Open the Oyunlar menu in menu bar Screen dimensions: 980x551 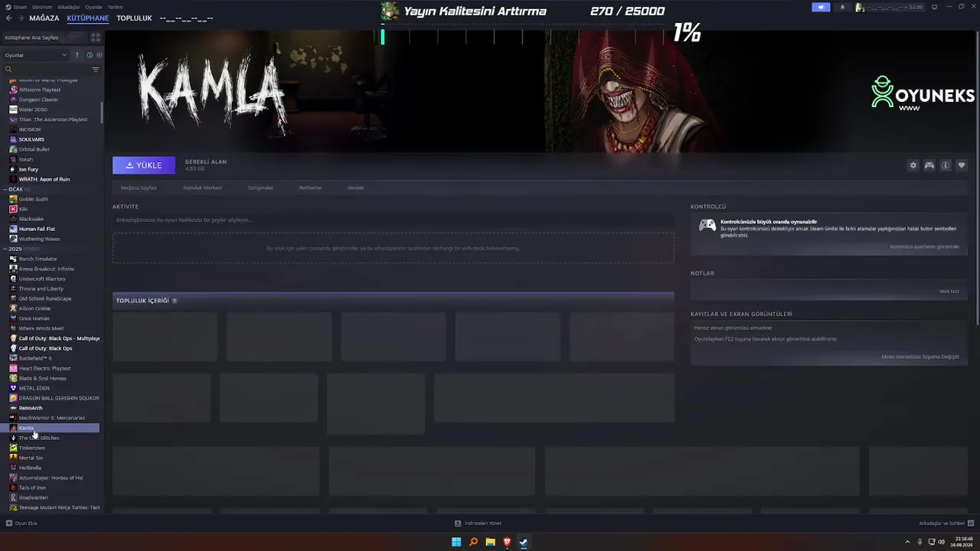[x=93, y=7]
